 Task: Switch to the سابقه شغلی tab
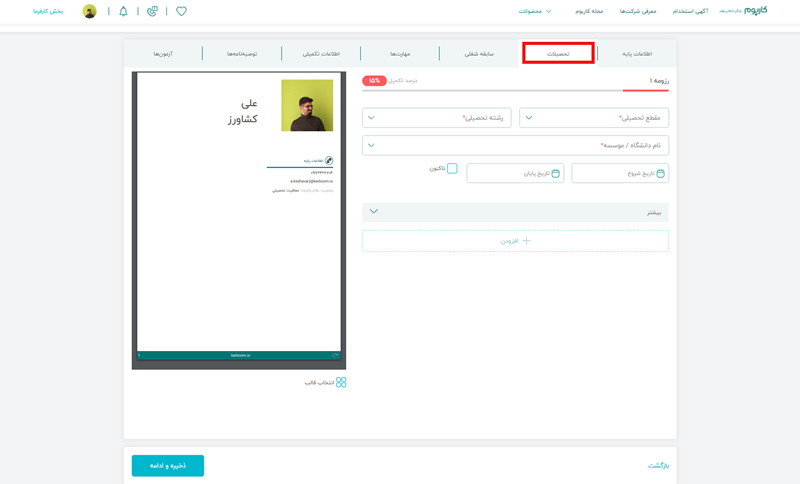(x=479, y=54)
